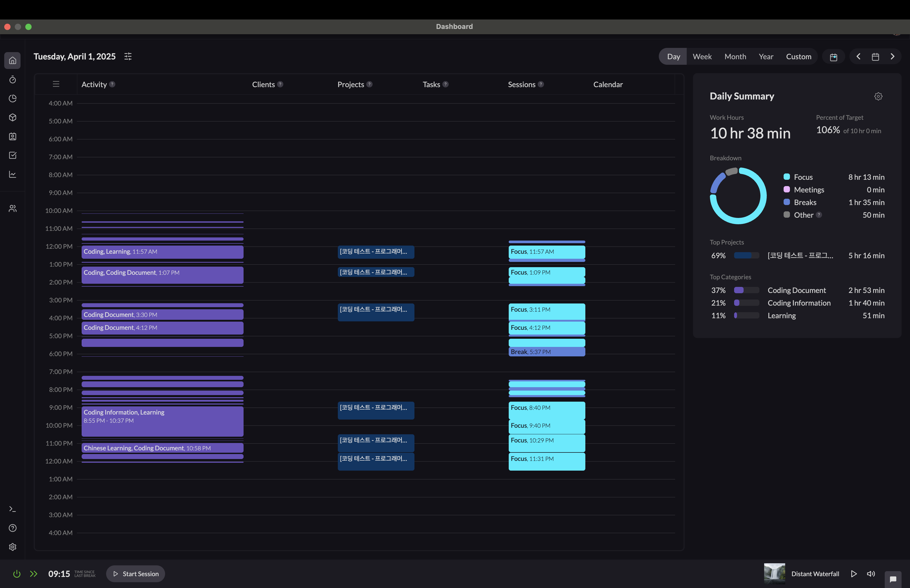Open the team members icon in sidebar
Viewport: 910px width, 588px height.
pyautogui.click(x=13, y=208)
